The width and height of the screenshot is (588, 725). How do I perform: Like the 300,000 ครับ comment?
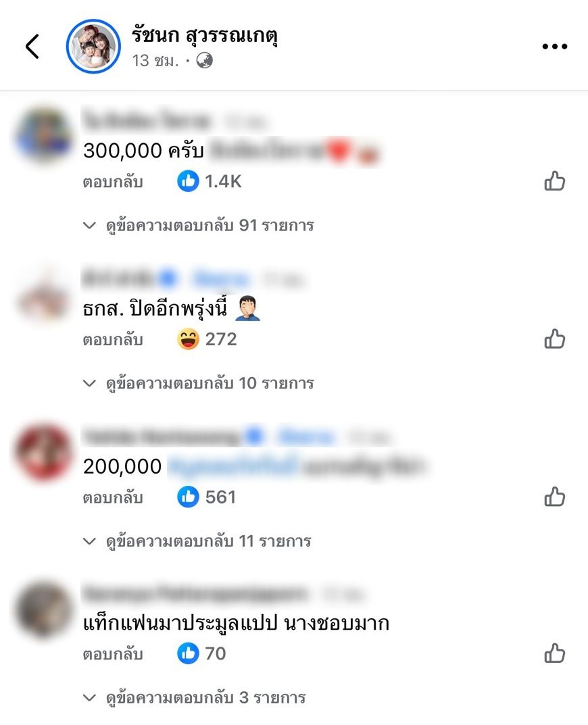tap(555, 181)
